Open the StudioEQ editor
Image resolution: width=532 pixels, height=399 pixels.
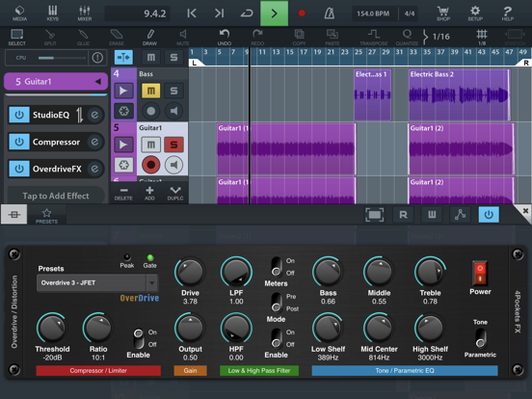click(x=94, y=115)
